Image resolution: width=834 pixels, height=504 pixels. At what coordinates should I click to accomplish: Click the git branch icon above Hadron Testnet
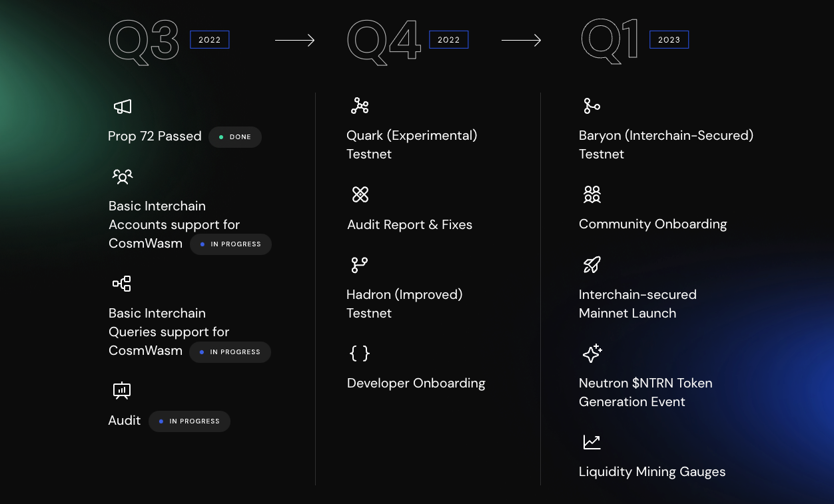(x=360, y=265)
